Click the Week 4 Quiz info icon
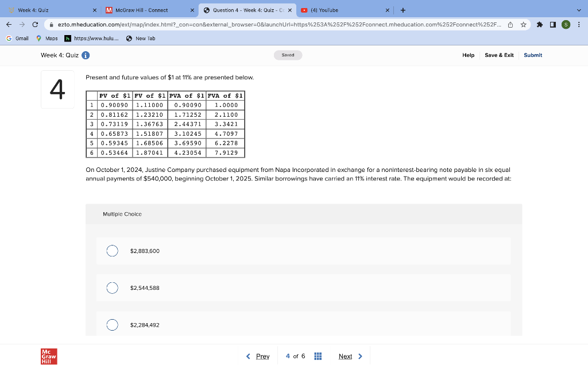Viewport: 588px width, 368px height. [86, 55]
